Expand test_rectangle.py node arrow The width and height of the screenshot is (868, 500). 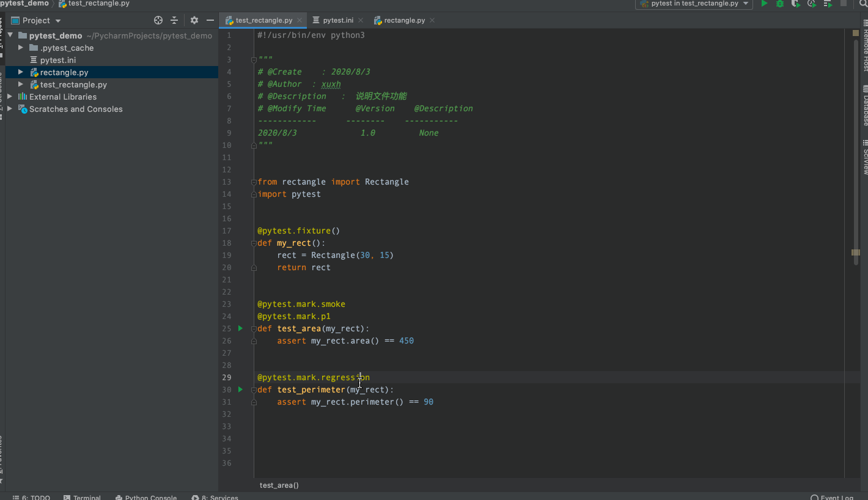tap(21, 84)
